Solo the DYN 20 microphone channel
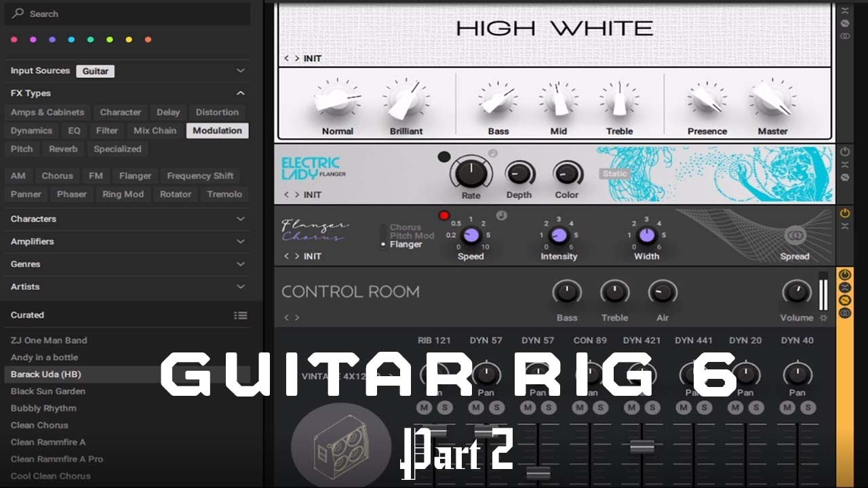 tap(756, 407)
